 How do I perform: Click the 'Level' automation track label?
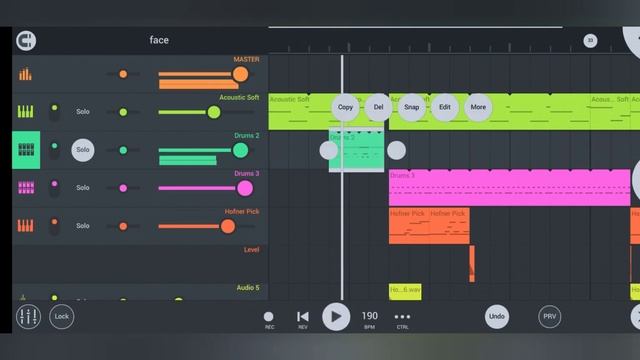point(251,250)
